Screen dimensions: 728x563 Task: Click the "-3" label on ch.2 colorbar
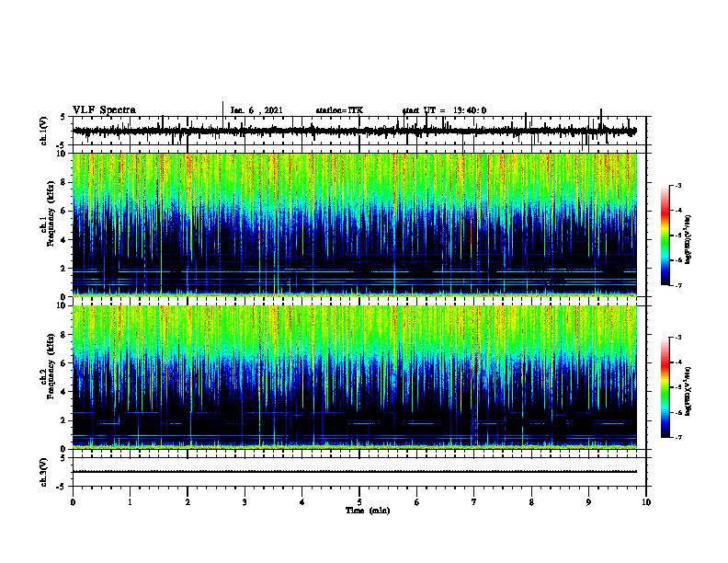click(678, 338)
